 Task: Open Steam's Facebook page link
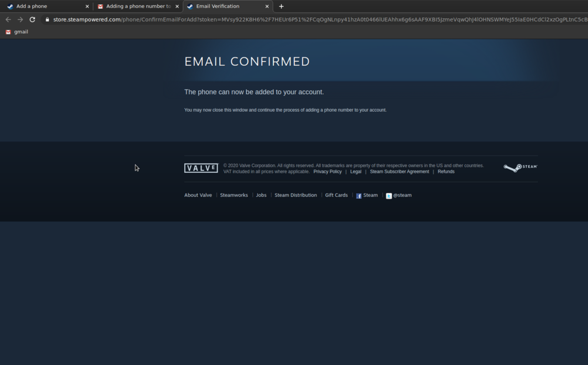point(367,195)
